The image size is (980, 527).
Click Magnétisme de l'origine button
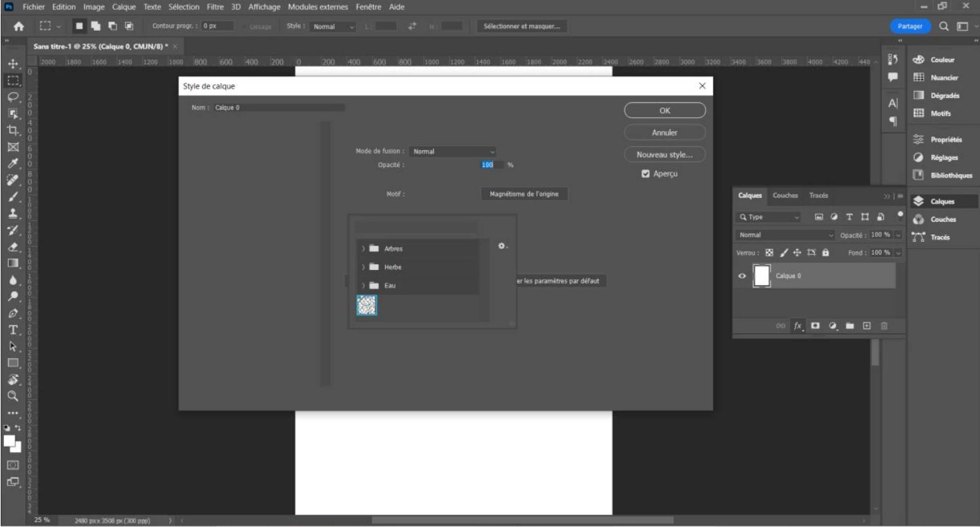524,194
